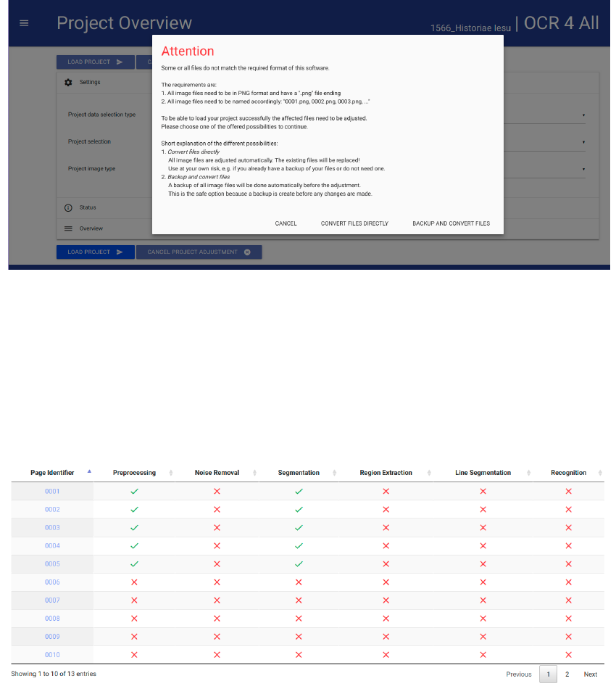Viewport: 616px width, 694px height.
Task: Sort by Segmentation column
Action: pos(299,473)
